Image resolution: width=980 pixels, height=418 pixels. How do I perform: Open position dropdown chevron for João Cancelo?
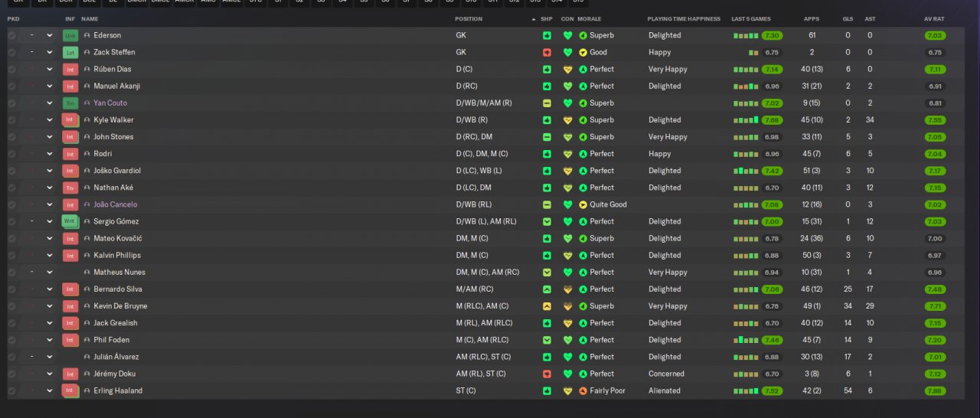[50, 204]
